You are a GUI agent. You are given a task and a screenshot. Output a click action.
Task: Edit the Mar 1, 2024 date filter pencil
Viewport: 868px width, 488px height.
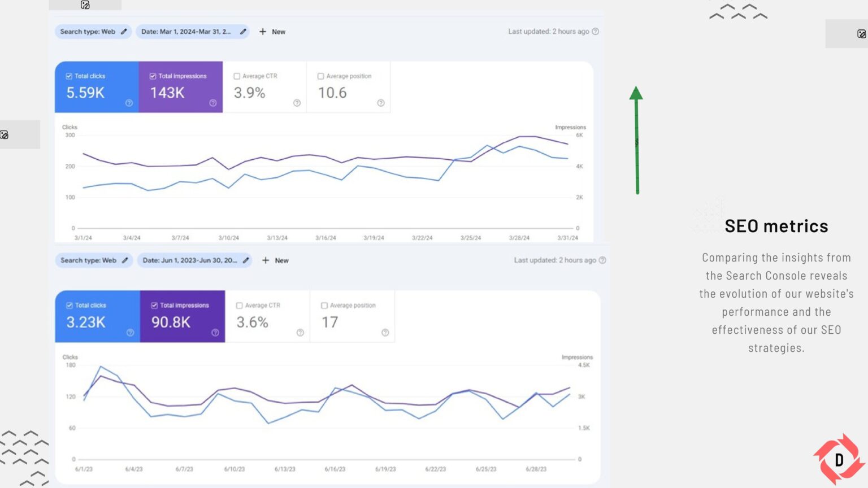tap(243, 32)
